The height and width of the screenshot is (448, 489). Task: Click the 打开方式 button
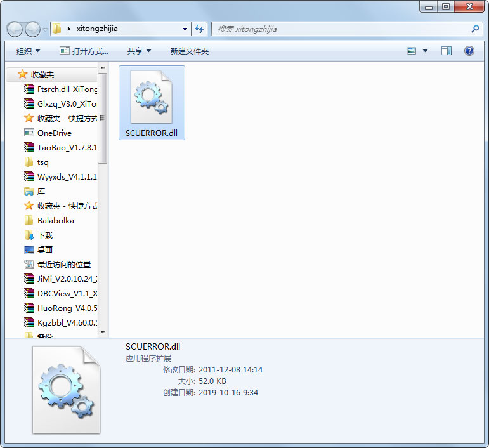click(x=84, y=51)
